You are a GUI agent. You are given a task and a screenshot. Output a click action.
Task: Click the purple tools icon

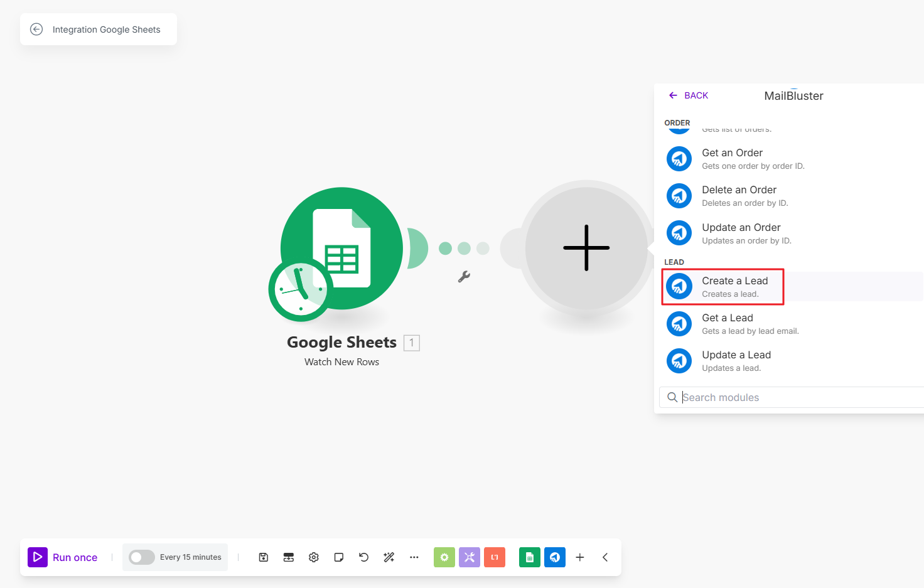click(470, 557)
